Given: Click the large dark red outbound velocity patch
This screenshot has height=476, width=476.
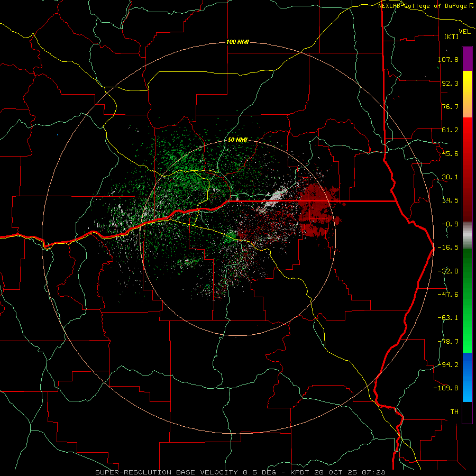Looking at the screenshot, I should tap(319, 209).
